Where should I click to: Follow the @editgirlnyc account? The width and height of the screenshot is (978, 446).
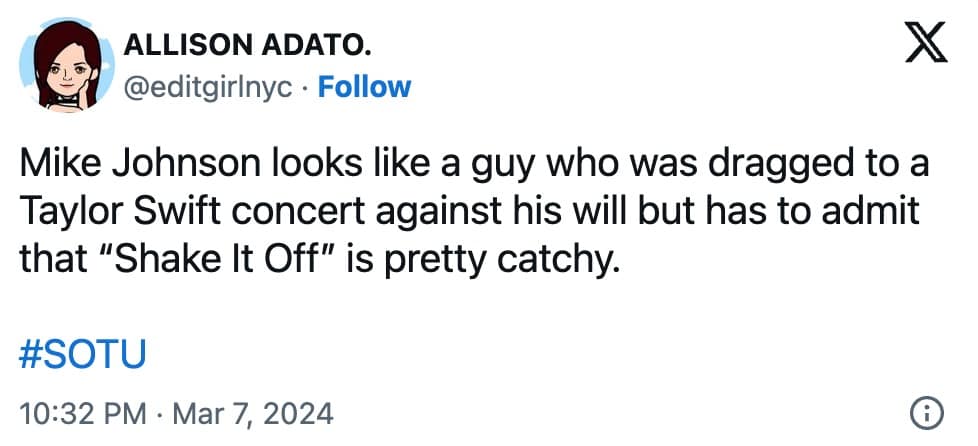tap(364, 87)
